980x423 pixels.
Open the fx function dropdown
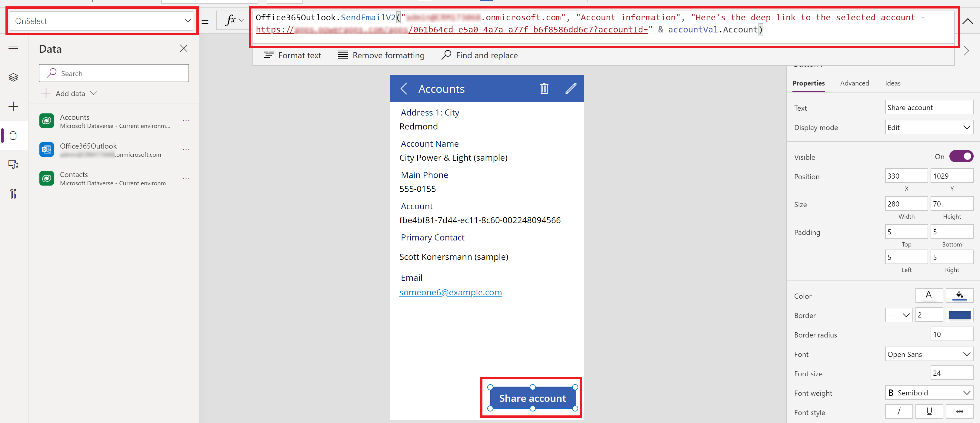click(234, 20)
